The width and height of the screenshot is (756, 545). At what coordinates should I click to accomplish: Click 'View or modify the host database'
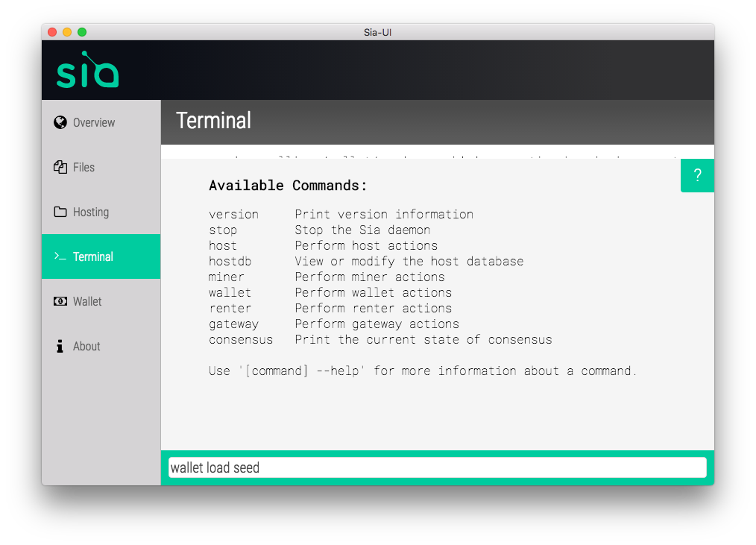click(409, 262)
